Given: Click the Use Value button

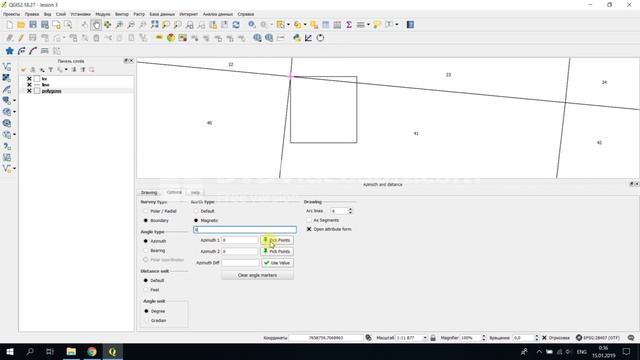Looking at the screenshot, I should click(277, 263).
